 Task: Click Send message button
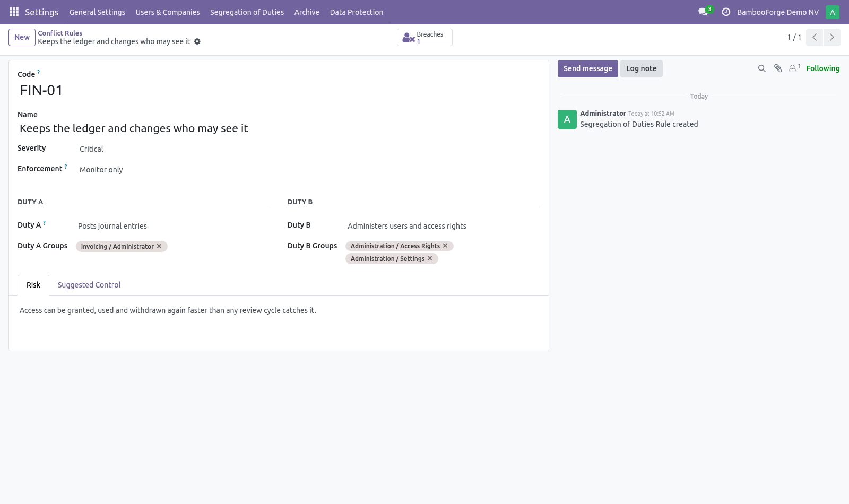[587, 68]
